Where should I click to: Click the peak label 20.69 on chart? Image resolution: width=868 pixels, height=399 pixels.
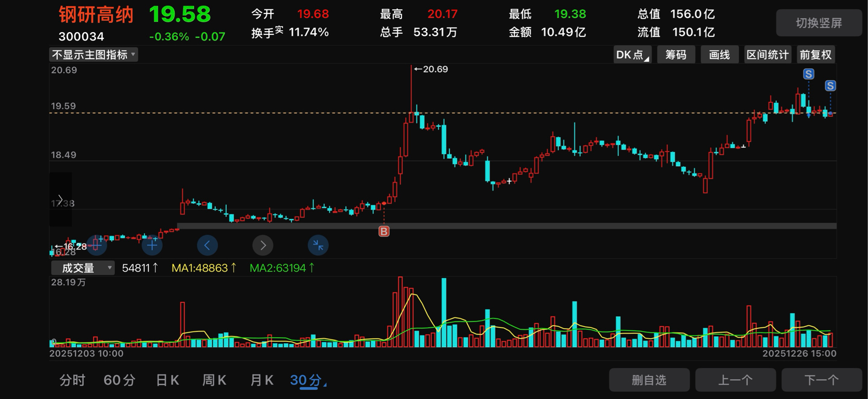(x=431, y=69)
